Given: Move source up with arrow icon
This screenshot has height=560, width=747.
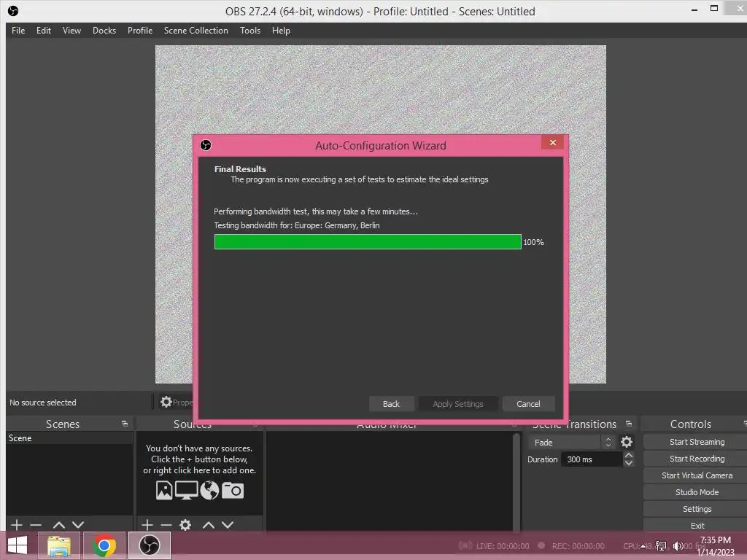Looking at the screenshot, I should (x=208, y=525).
